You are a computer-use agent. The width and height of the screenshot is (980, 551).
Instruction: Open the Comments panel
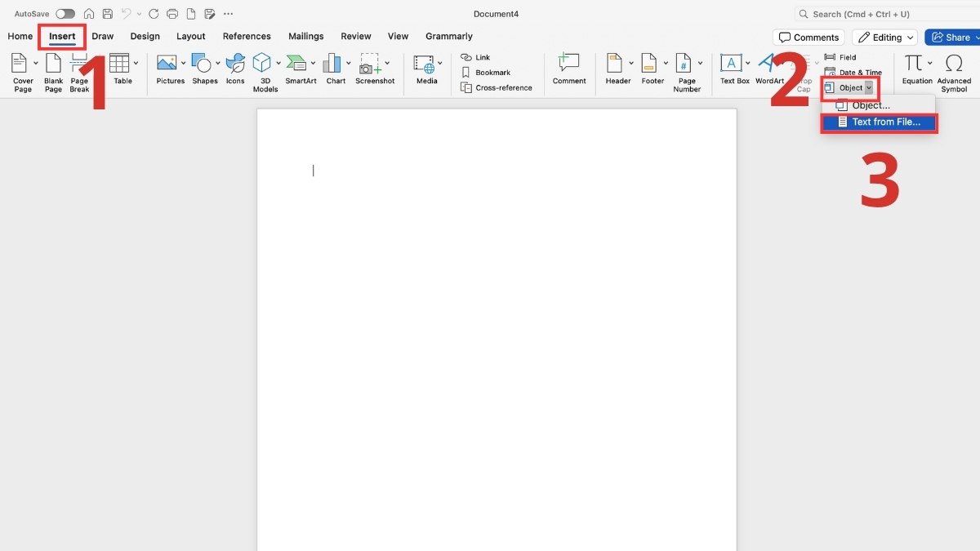pyautogui.click(x=808, y=37)
